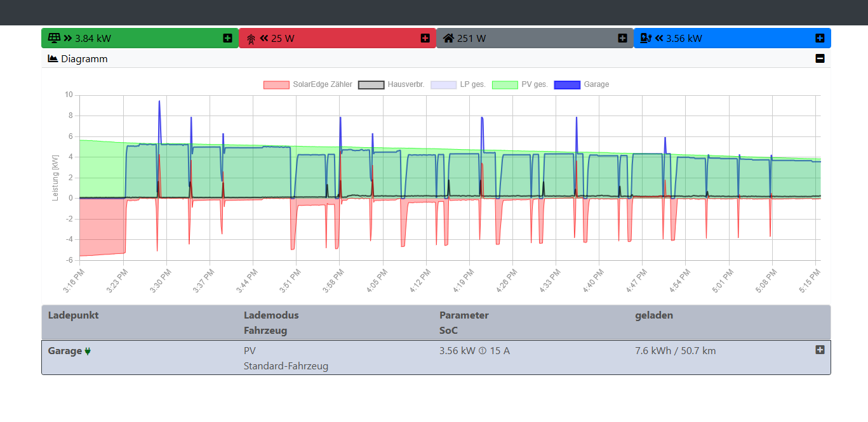The height and width of the screenshot is (422, 868).
Task: Click the 251 W house consumption value
Action: [x=472, y=39]
